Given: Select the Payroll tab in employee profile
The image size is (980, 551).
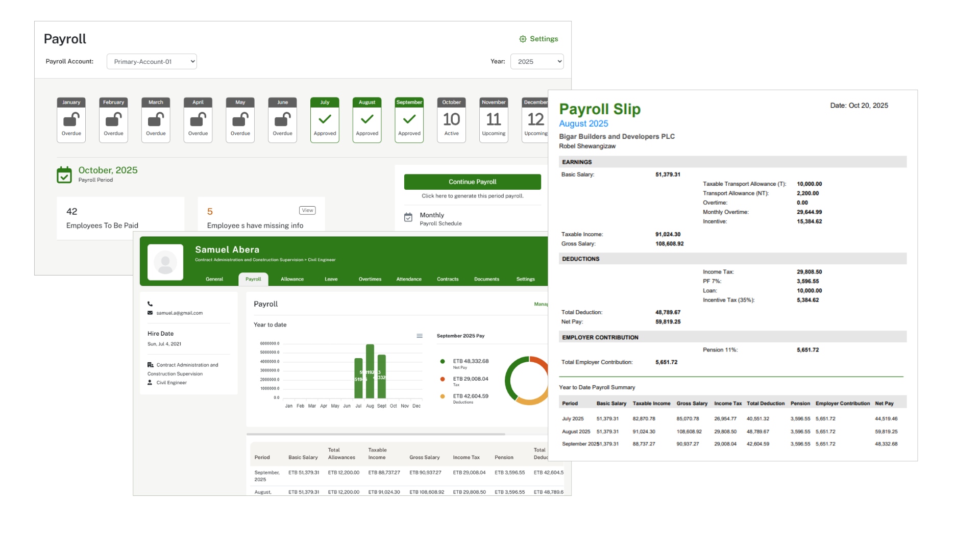Looking at the screenshot, I should click(253, 279).
